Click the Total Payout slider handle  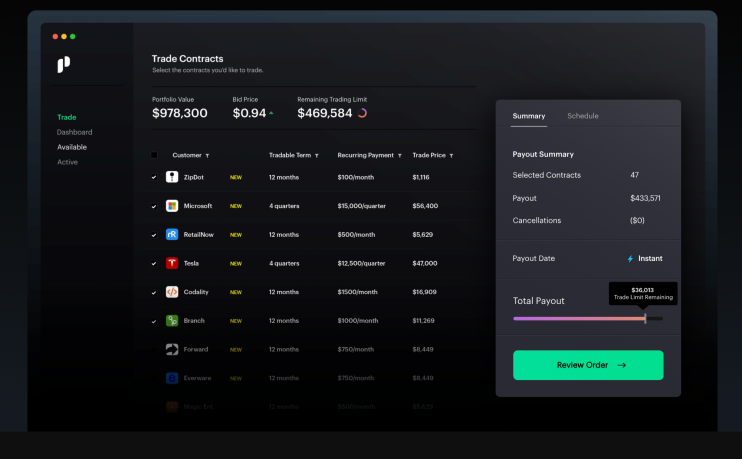tap(645, 318)
